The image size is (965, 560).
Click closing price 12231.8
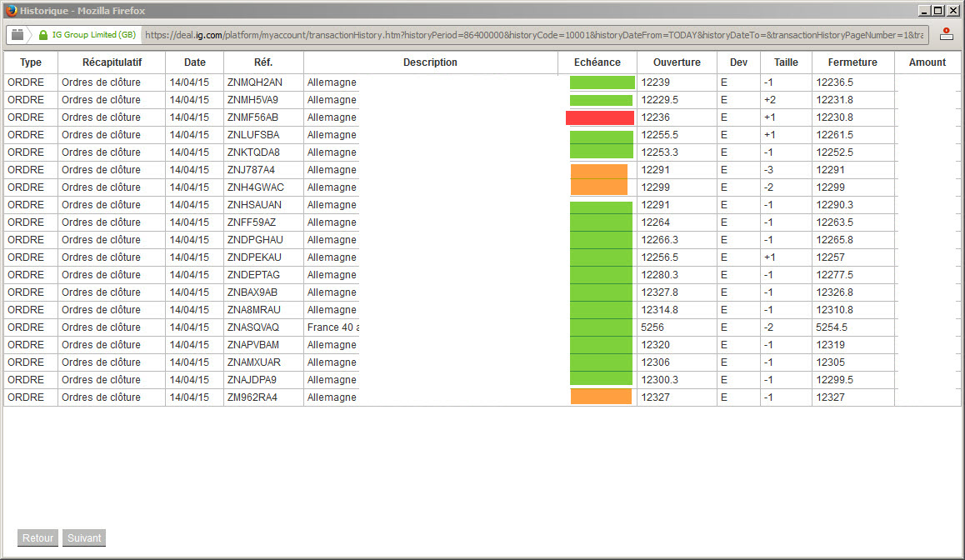click(834, 100)
